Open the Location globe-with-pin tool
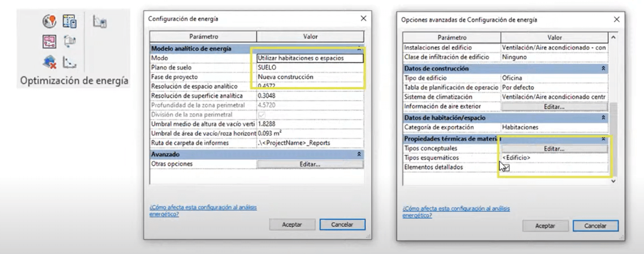 [49, 21]
